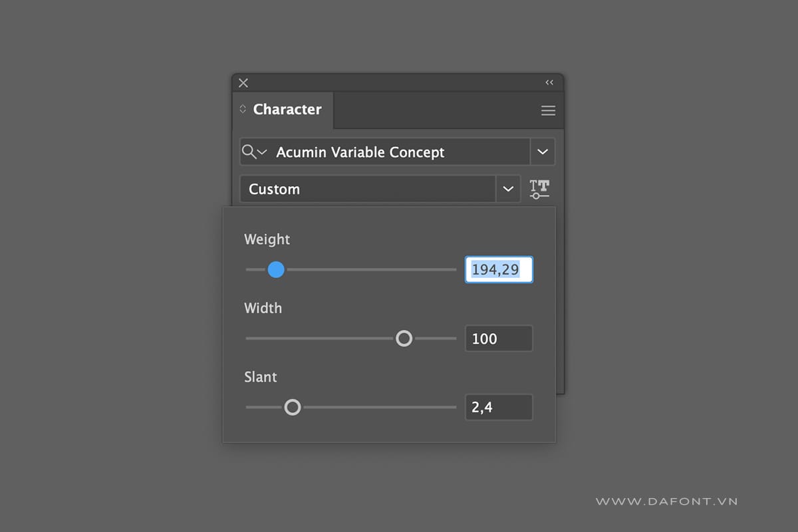Click the Custom font style field
The height and width of the screenshot is (532, 798).
point(368,189)
